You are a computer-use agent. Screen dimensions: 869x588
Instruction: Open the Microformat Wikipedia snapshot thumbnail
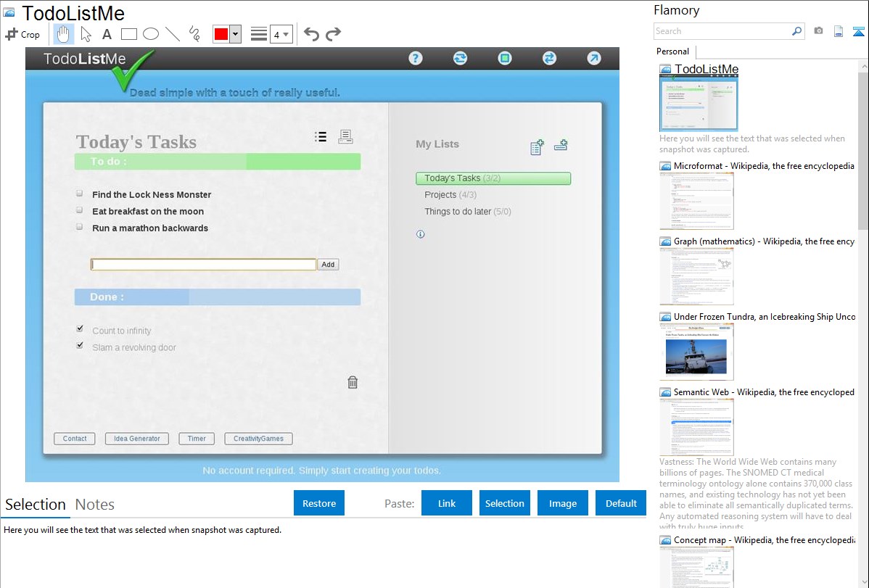point(696,201)
